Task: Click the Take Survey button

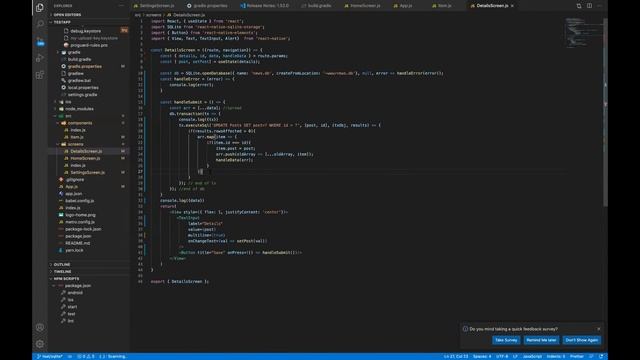Action: pyautogui.click(x=506, y=340)
